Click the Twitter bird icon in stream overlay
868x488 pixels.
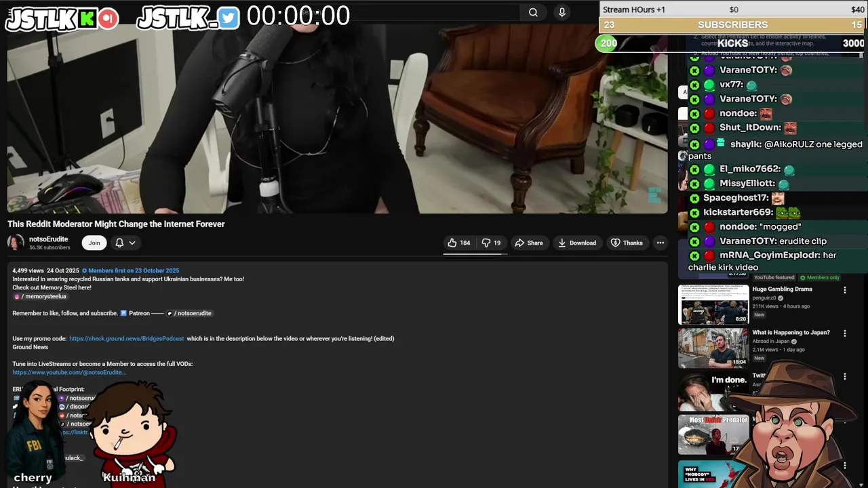pyautogui.click(x=229, y=18)
